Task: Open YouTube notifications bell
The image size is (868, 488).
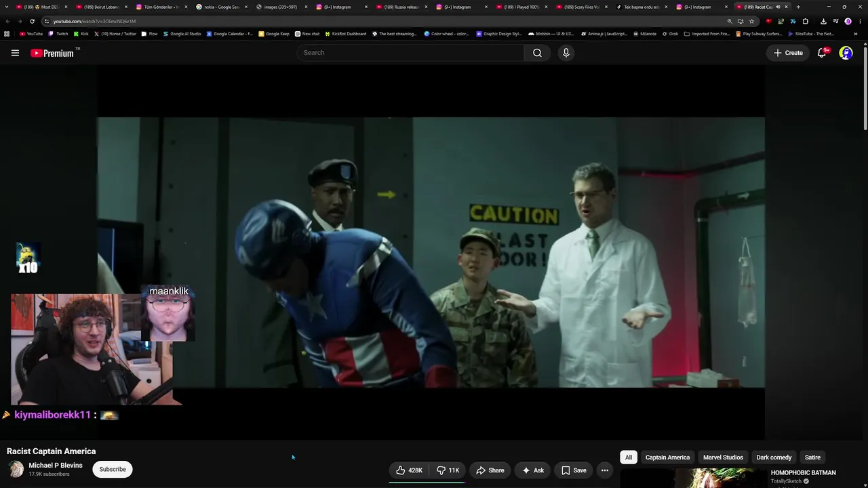Action: coord(822,53)
